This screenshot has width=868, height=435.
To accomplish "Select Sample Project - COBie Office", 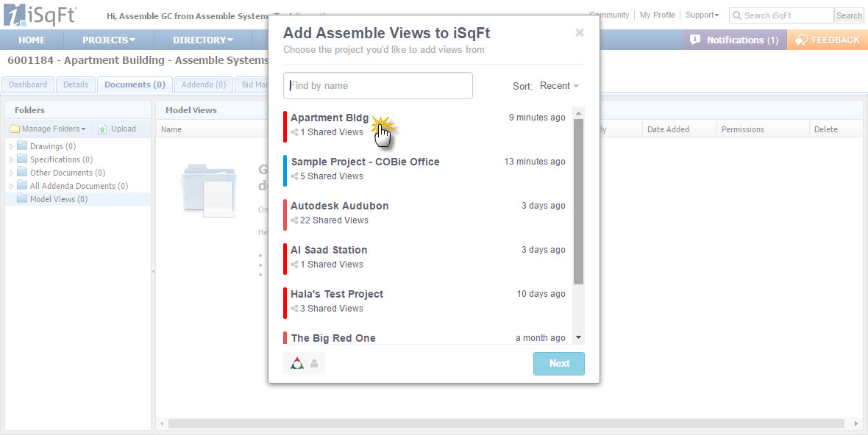I will (x=426, y=169).
